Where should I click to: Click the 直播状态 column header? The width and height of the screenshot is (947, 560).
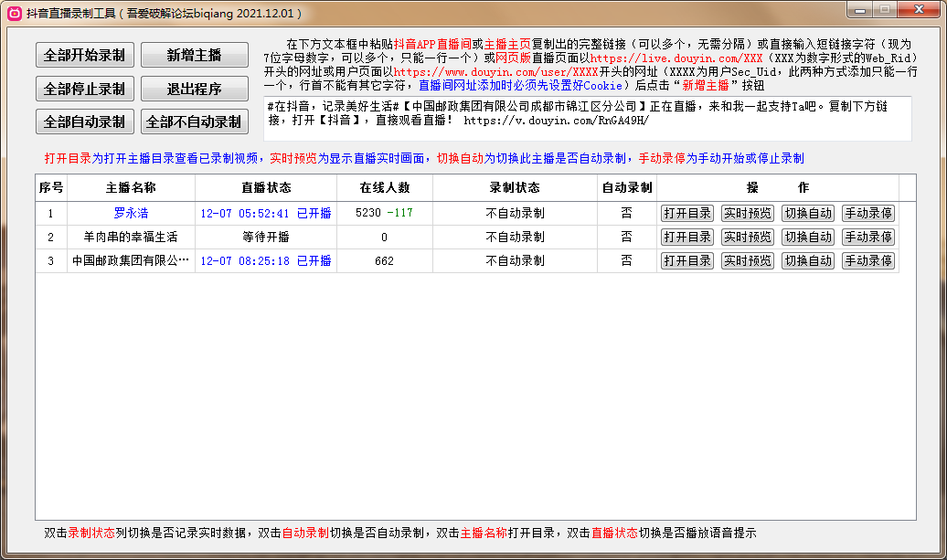[266, 187]
